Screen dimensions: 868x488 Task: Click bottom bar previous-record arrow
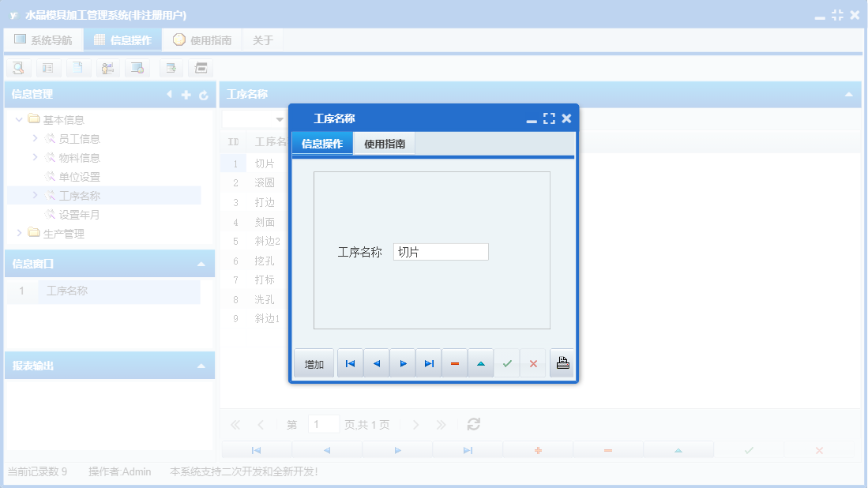pyautogui.click(x=327, y=450)
